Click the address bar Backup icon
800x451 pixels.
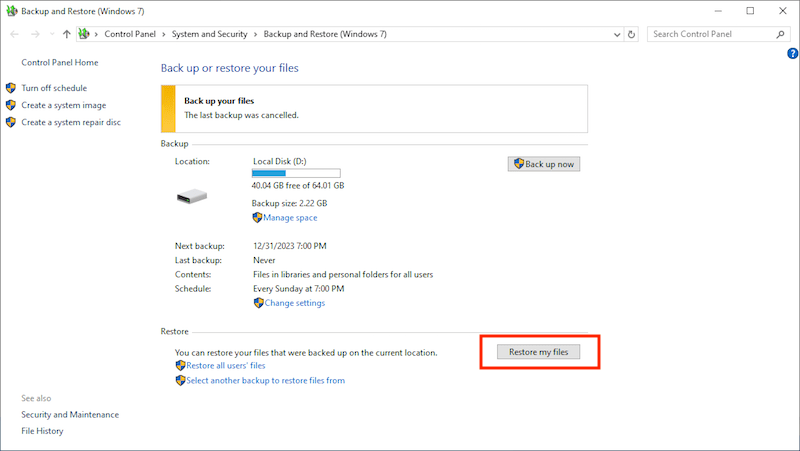(84, 34)
